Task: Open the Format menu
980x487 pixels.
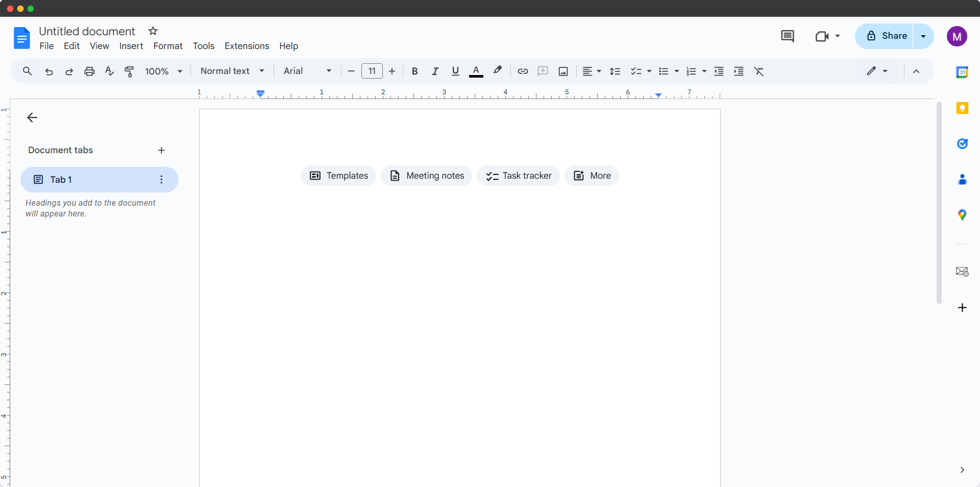Action: tap(168, 46)
